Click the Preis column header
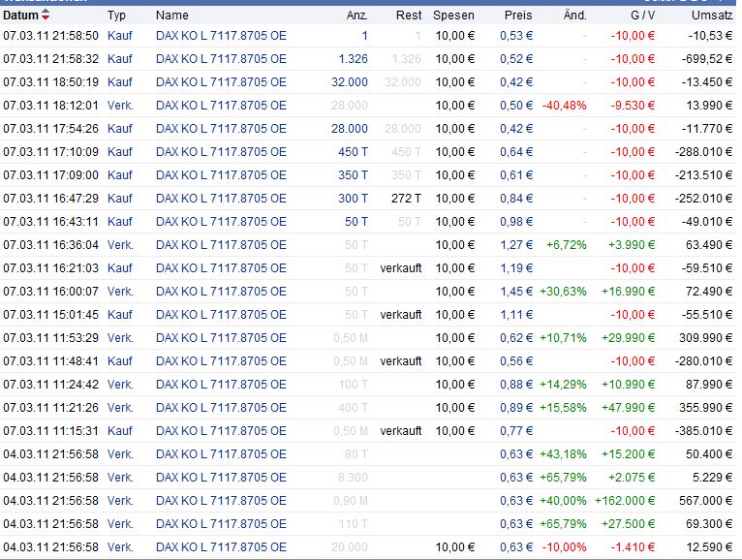 coord(518,16)
